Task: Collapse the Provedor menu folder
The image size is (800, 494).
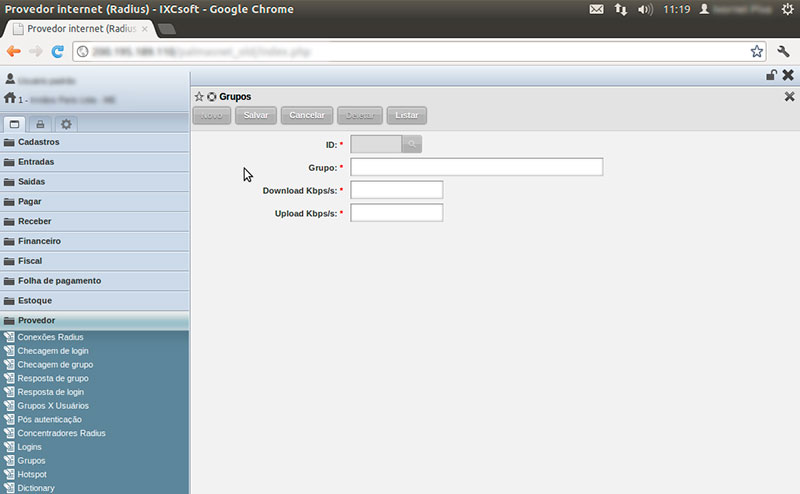Action: 94,320
